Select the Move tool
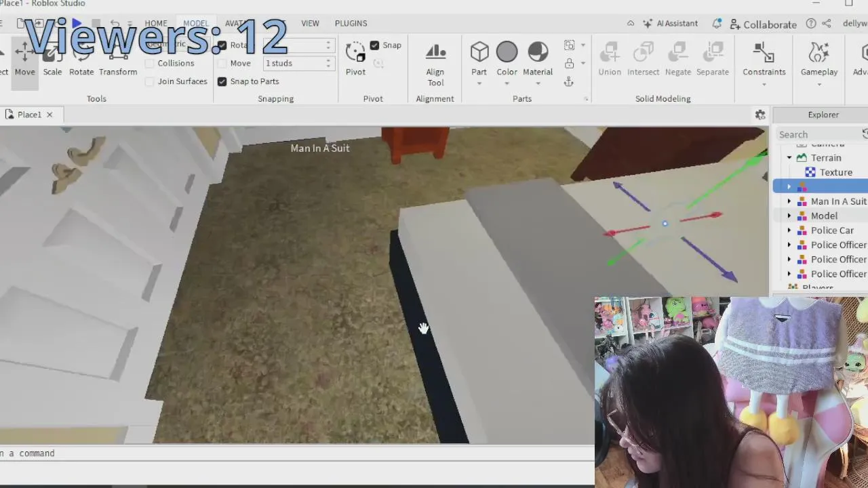868x488 pixels. tap(24, 60)
